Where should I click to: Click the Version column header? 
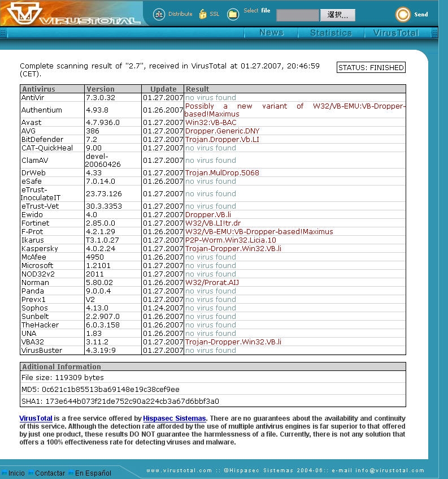click(x=113, y=89)
